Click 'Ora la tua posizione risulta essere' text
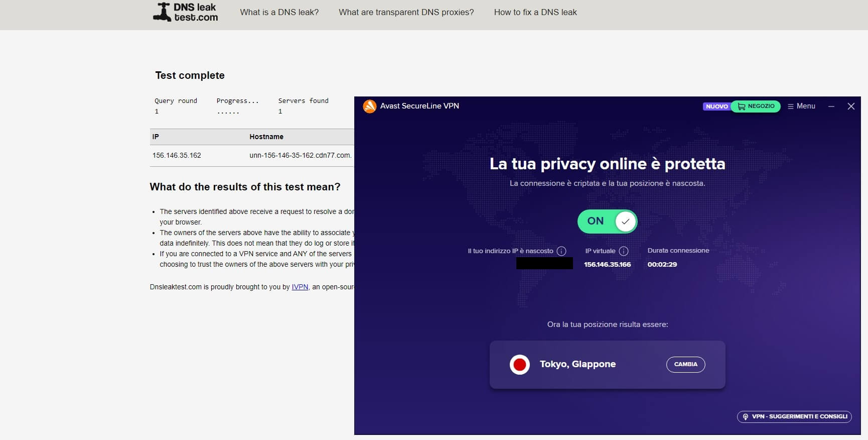Screen dimensions: 868x440 (608, 324)
